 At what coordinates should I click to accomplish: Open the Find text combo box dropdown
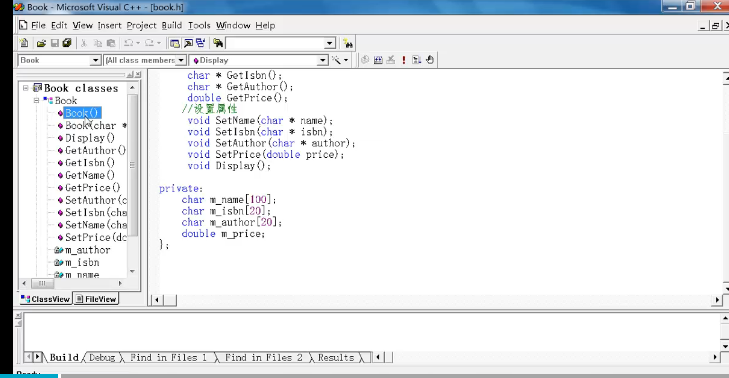pyautogui.click(x=330, y=44)
